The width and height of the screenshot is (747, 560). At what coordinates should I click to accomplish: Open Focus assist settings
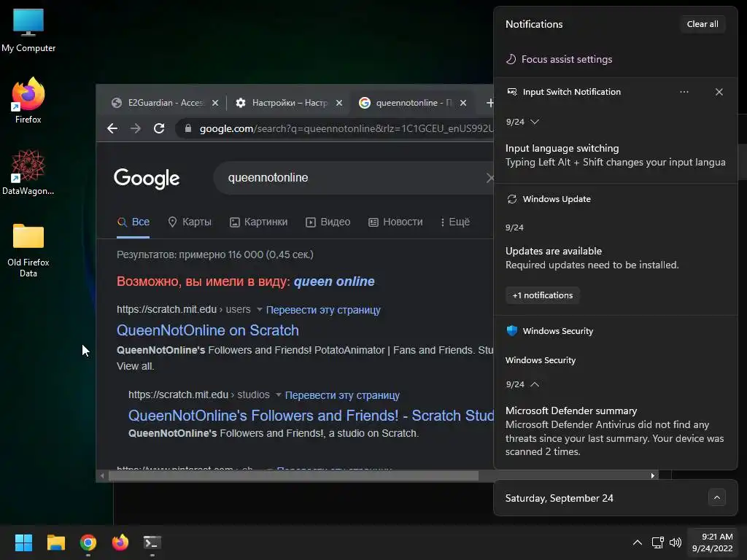(x=559, y=60)
